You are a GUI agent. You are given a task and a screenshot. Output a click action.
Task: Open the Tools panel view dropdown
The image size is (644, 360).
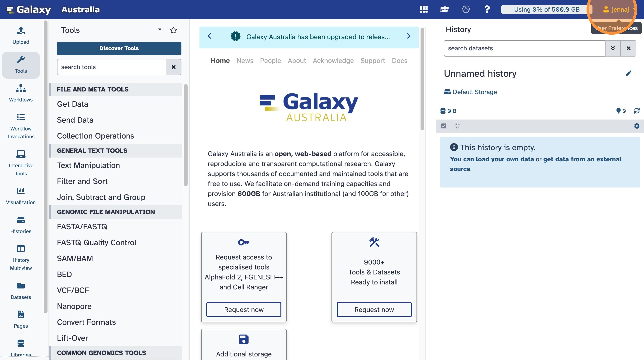coord(160,30)
